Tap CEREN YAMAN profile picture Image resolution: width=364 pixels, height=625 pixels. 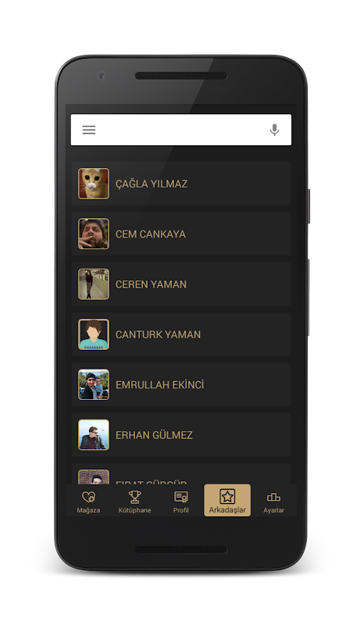tap(94, 284)
